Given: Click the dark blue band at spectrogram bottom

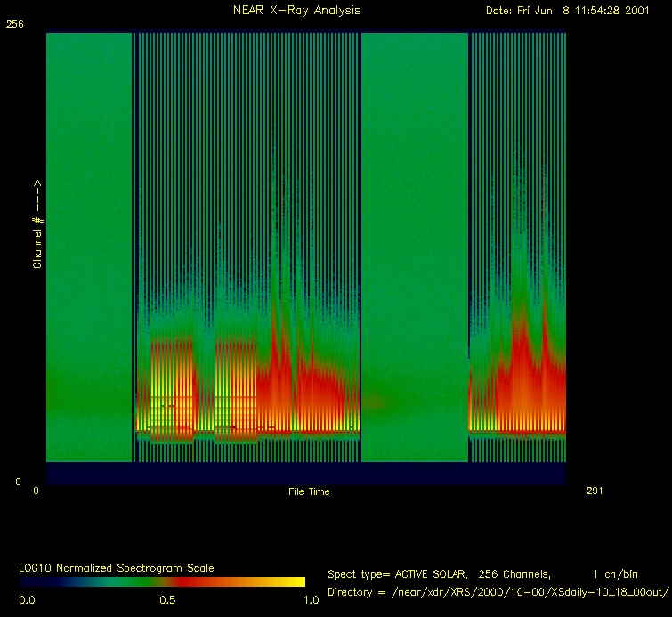Looking at the screenshot, I should pyautogui.click(x=305, y=474).
